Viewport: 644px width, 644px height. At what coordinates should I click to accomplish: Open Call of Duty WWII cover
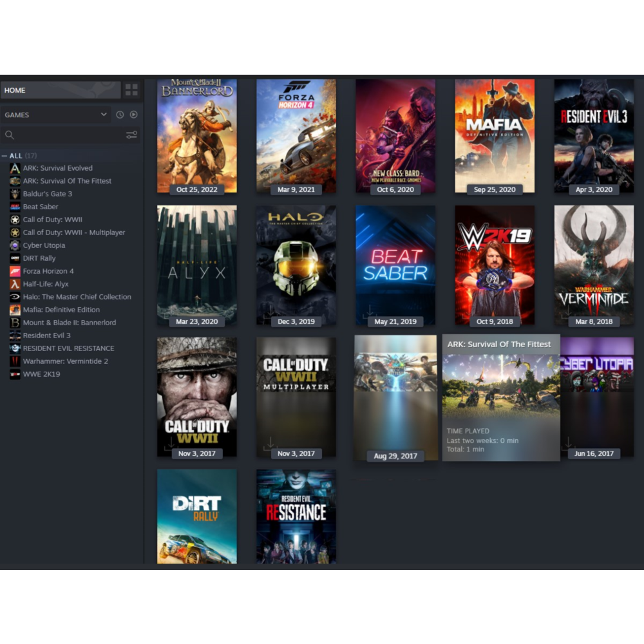196,397
